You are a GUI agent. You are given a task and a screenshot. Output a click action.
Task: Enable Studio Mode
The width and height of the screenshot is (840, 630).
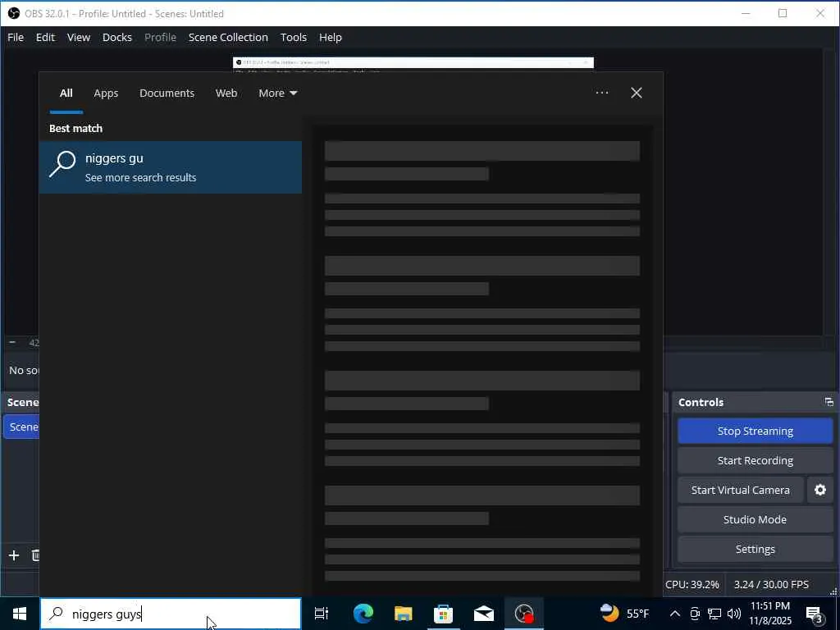coord(755,519)
